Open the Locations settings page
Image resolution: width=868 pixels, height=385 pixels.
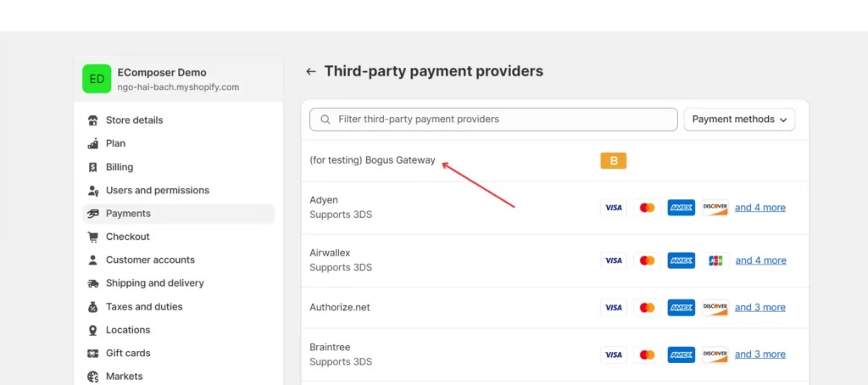[128, 330]
